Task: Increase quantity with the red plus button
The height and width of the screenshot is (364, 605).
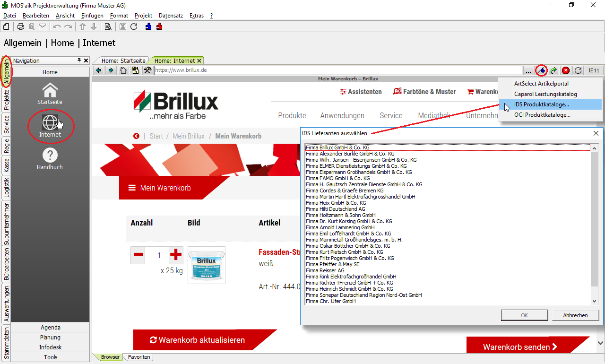Action: tap(176, 255)
